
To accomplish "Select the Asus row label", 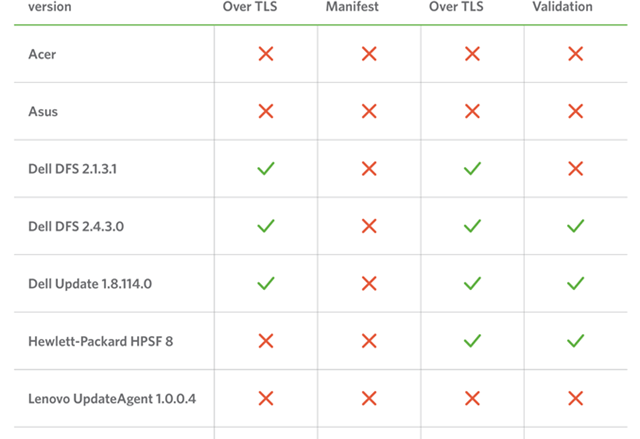I will point(43,112).
